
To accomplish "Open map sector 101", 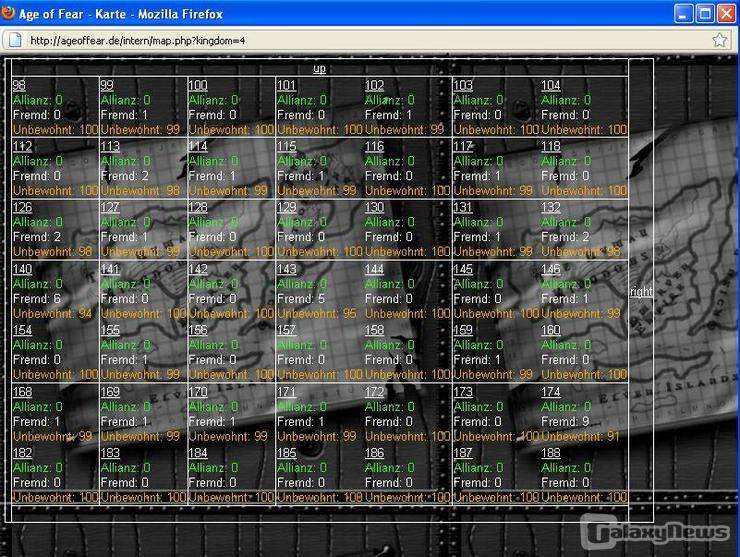I will pos(286,85).
